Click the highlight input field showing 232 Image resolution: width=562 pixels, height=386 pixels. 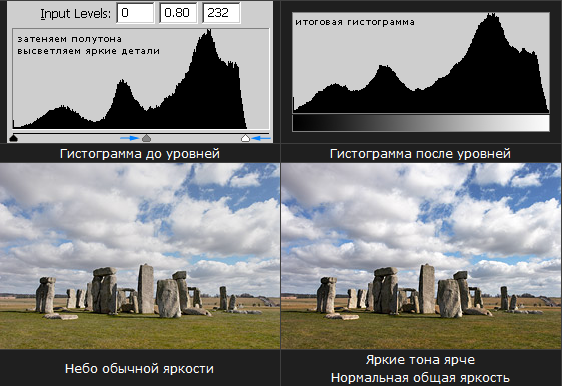(x=221, y=13)
